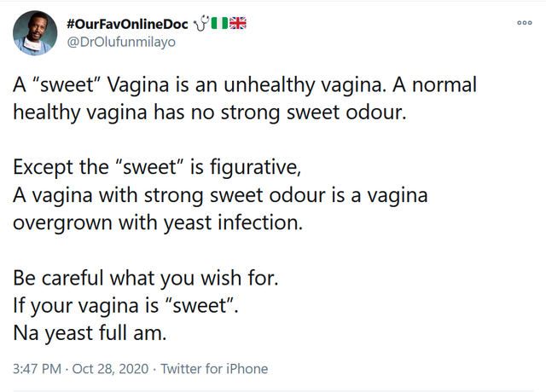546x392 pixels.
Task: Click the 'Be careful what you wish for' line
Action: point(146,279)
